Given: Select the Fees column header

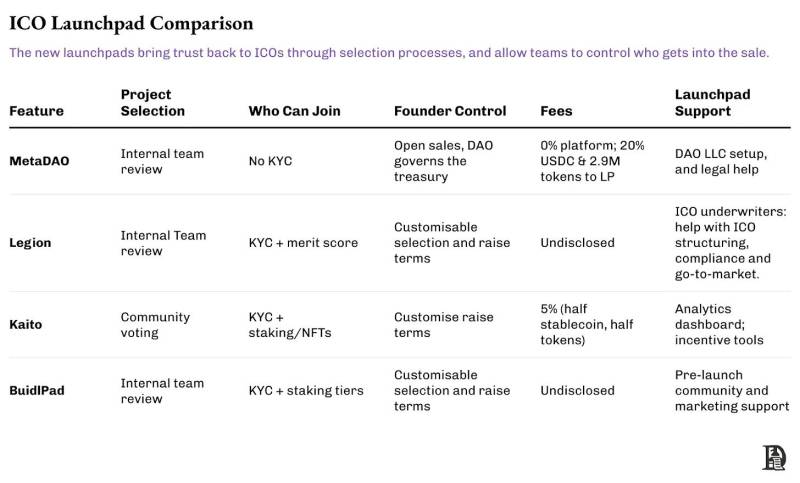Looking at the screenshot, I should (556, 111).
